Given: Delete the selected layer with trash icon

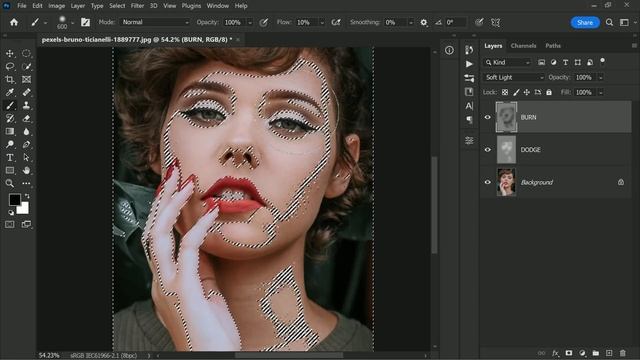Looking at the screenshot, I should coord(622,353).
